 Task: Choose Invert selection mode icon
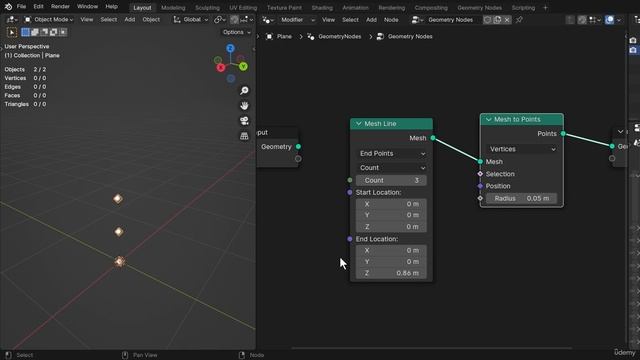click(53, 32)
